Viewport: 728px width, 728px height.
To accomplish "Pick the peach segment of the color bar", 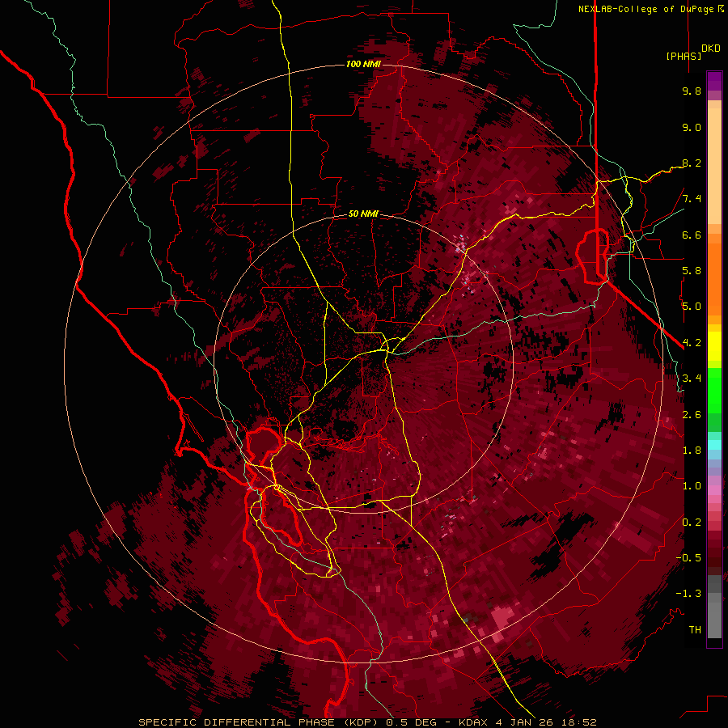I will tap(714, 163).
